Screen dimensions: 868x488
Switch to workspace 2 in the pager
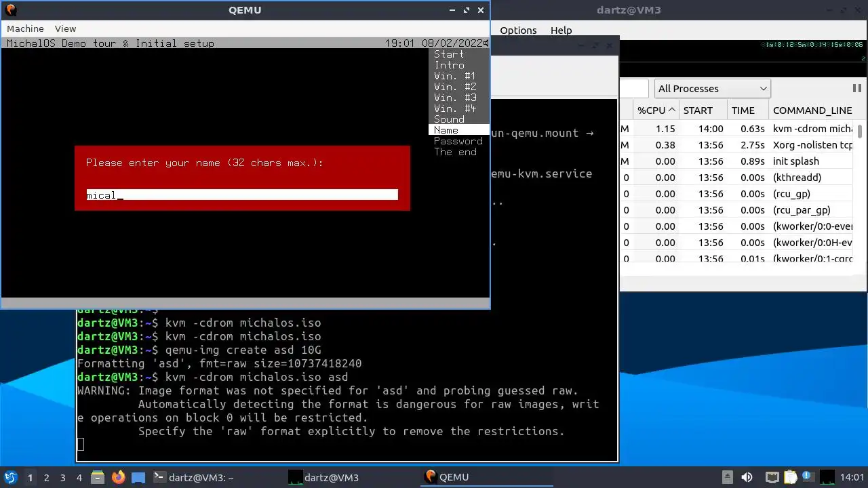tap(46, 478)
